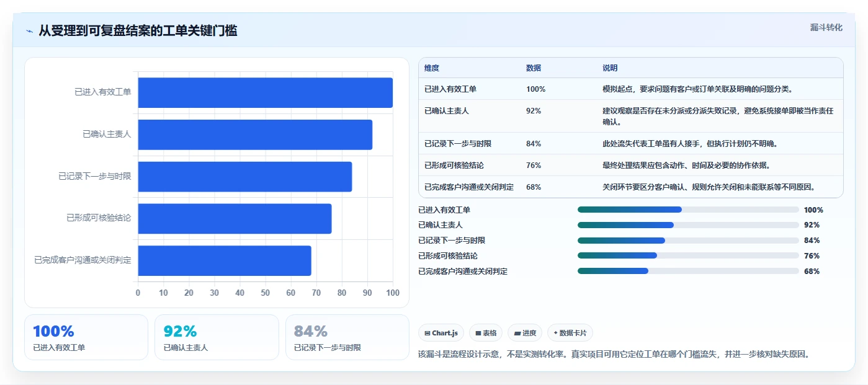The width and height of the screenshot is (868, 385).
Task: Select the 表格 chip
Action: click(486, 333)
